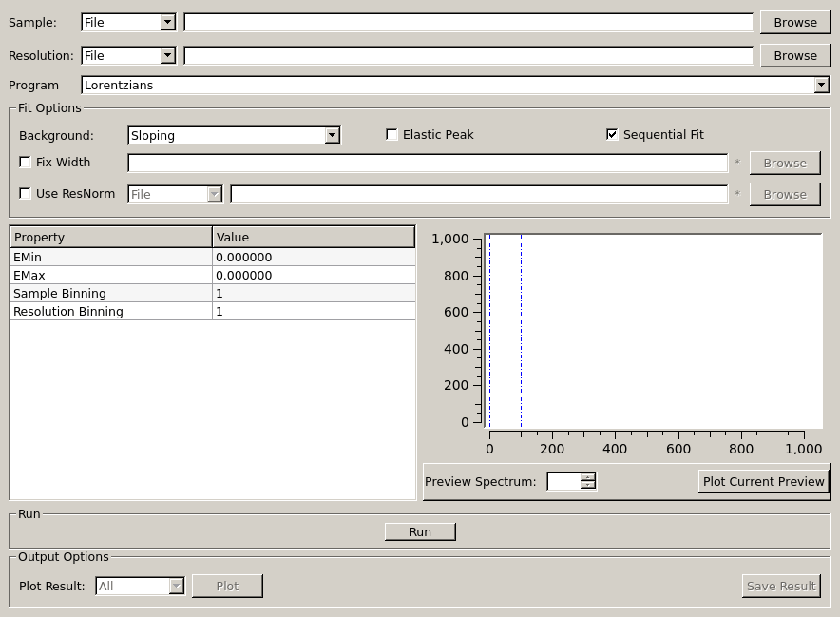Click Browse button for Resolution file
The width and height of the screenshot is (840, 617).
pos(794,55)
